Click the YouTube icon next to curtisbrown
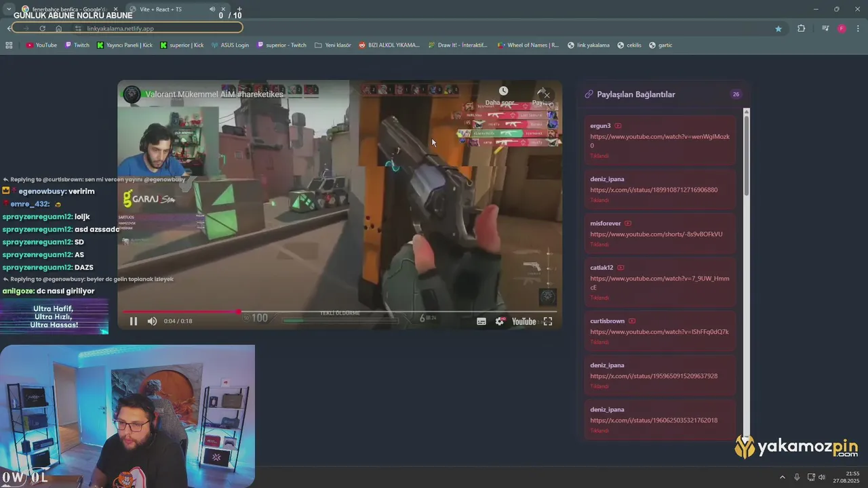 [632, 321]
